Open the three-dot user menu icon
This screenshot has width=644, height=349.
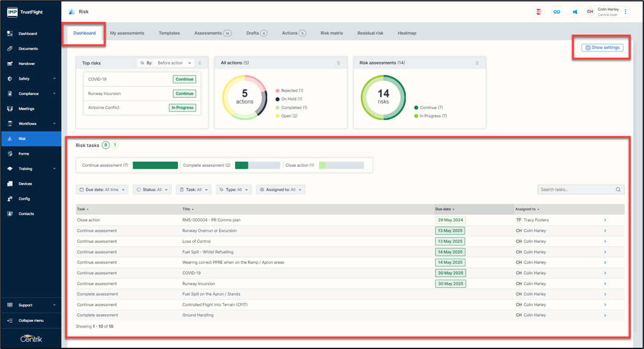click(626, 12)
